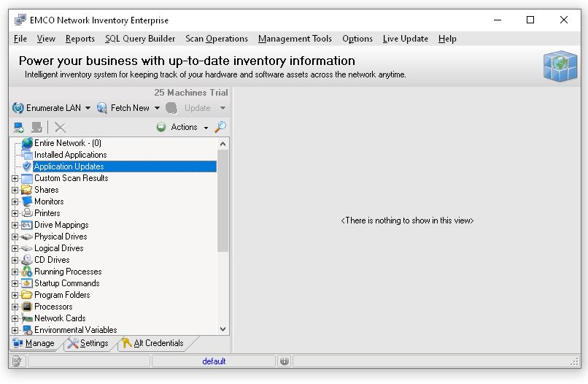Expand the Printers tree node

[x=15, y=213]
